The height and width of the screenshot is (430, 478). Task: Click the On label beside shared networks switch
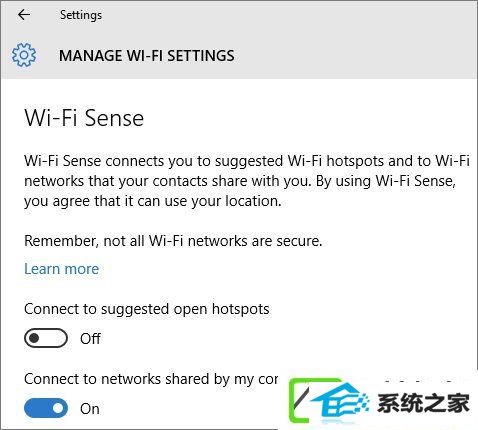90,409
